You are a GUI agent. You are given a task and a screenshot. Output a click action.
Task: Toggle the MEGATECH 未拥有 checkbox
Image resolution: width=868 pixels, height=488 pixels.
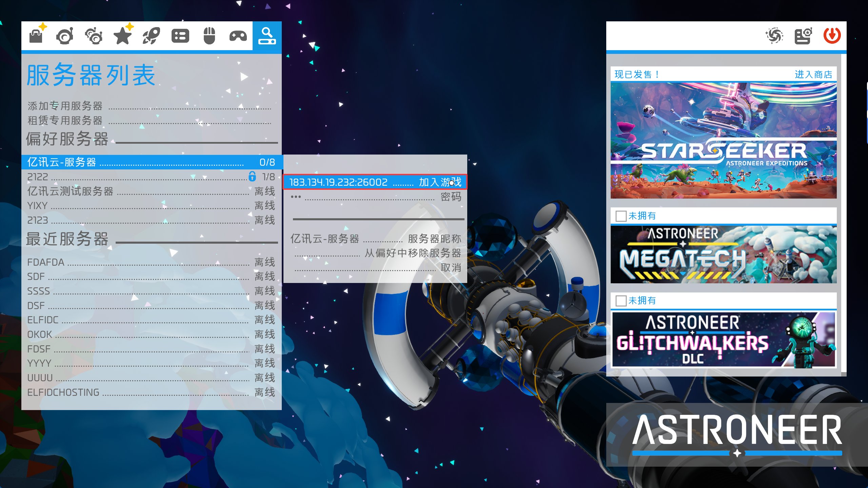click(621, 216)
